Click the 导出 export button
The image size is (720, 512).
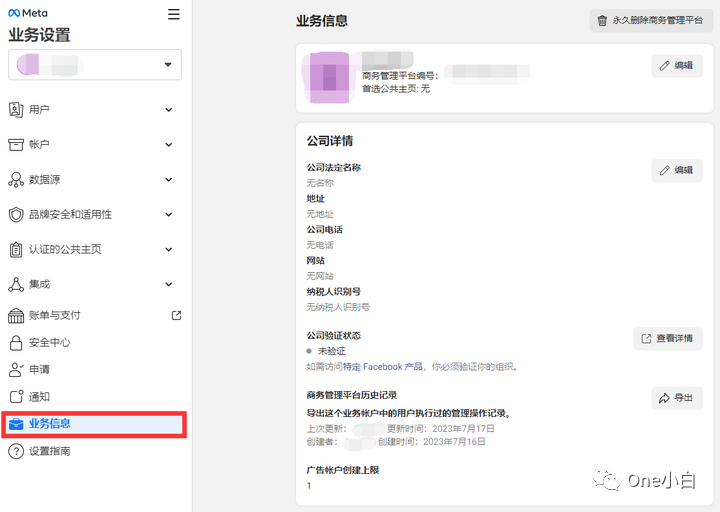tap(677, 398)
